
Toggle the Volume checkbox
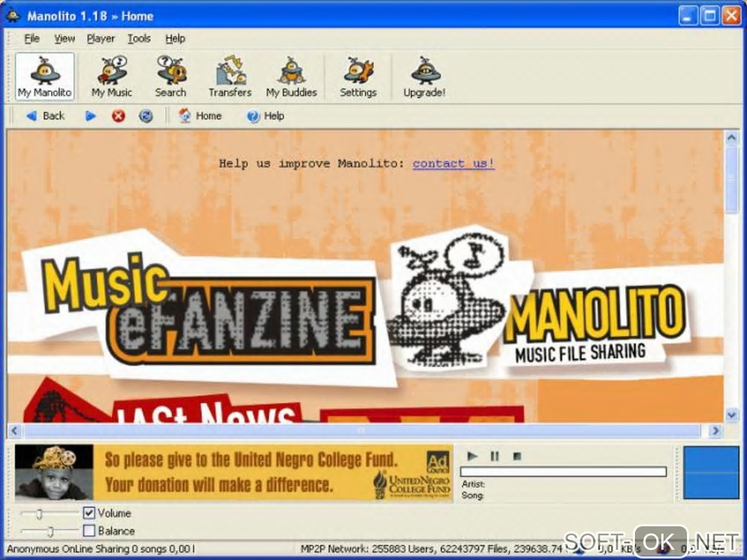coord(89,513)
